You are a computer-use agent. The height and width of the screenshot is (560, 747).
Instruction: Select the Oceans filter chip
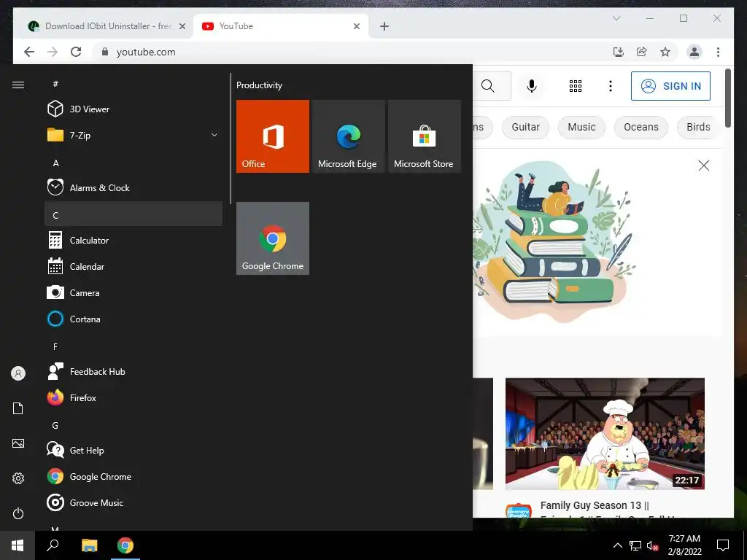click(x=641, y=127)
